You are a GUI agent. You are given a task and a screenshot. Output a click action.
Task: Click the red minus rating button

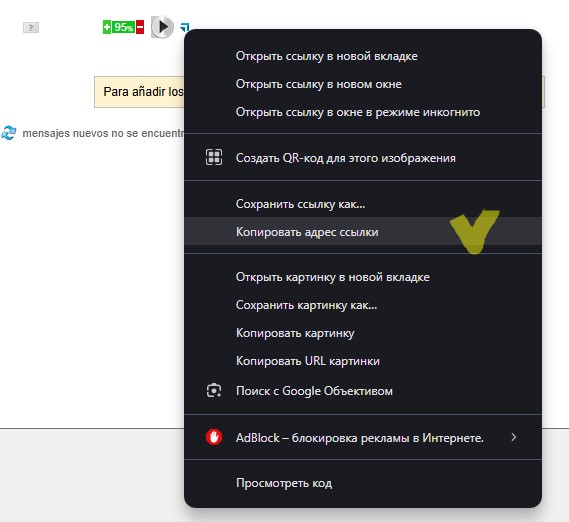tap(140, 27)
